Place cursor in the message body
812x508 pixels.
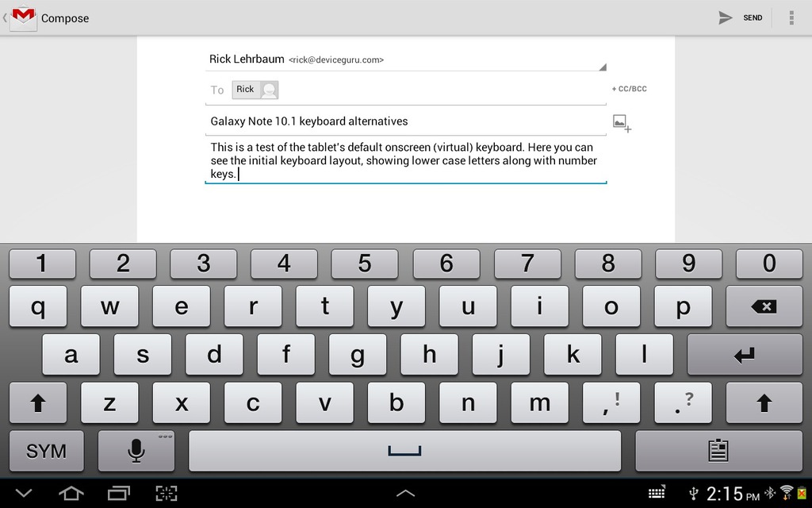coord(405,160)
